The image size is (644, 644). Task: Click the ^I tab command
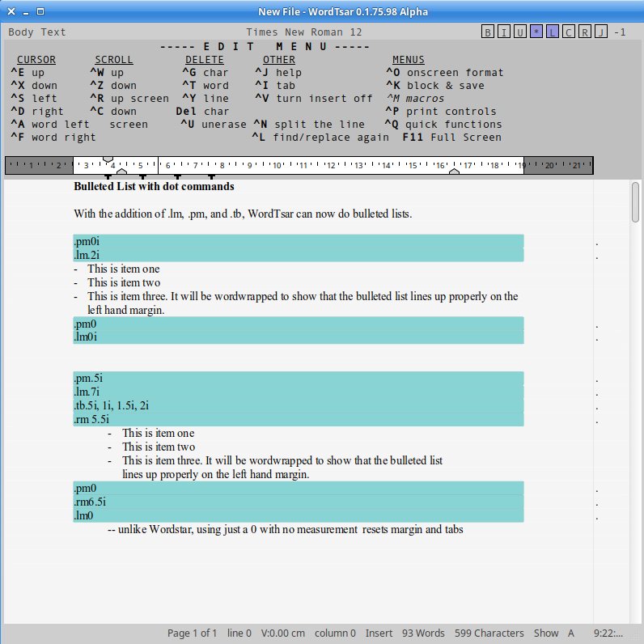(275, 86)
